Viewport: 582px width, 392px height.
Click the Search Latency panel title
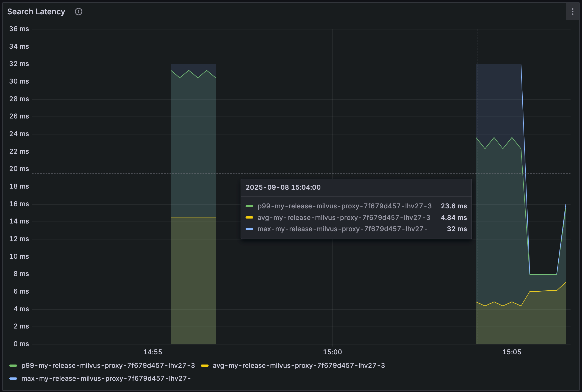coord(36,12)
